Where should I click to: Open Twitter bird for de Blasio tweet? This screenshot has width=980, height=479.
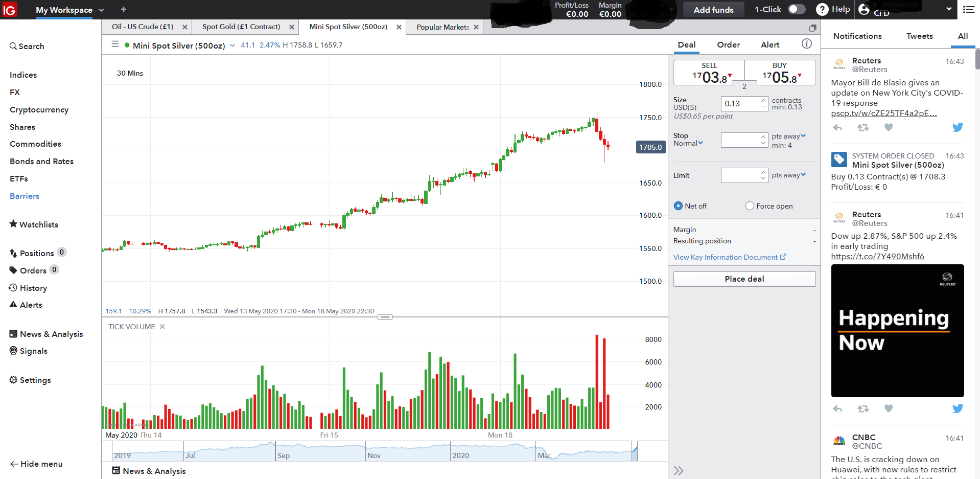pos(958,127)
